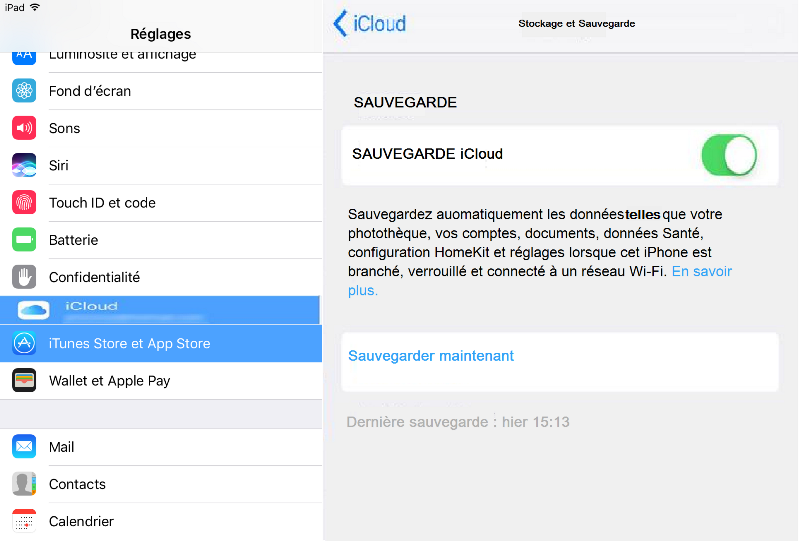Viewport: 800px width, 545px height.
Task: Open Sons settings
Action: tap(161, 128)
